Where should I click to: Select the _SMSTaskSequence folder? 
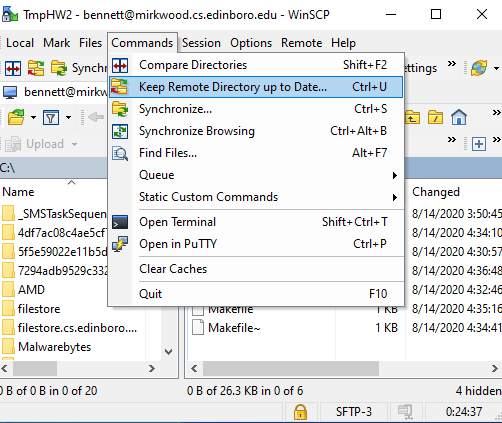(x=54, y=214)
